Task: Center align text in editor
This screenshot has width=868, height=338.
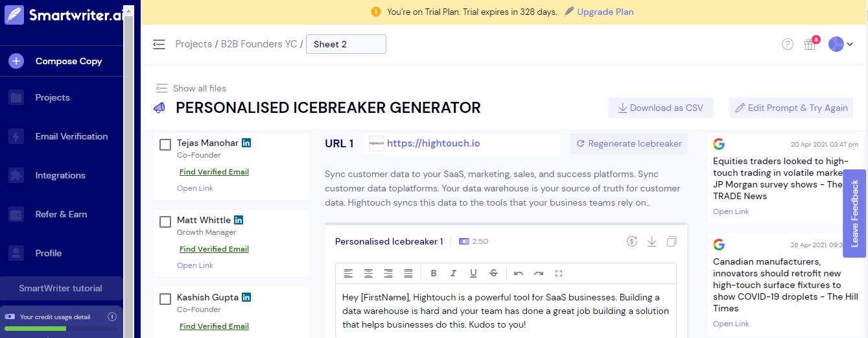Action: click(368, 273)
